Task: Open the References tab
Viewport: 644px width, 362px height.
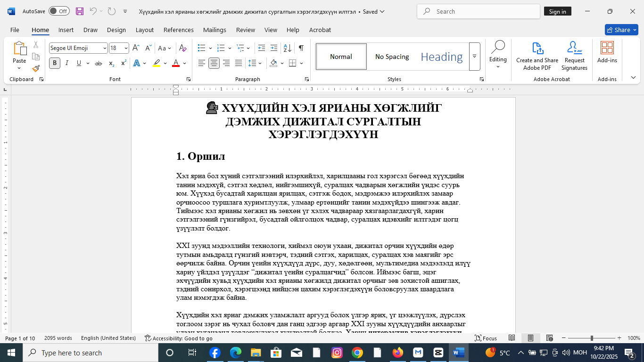Action: click(179, 30)
